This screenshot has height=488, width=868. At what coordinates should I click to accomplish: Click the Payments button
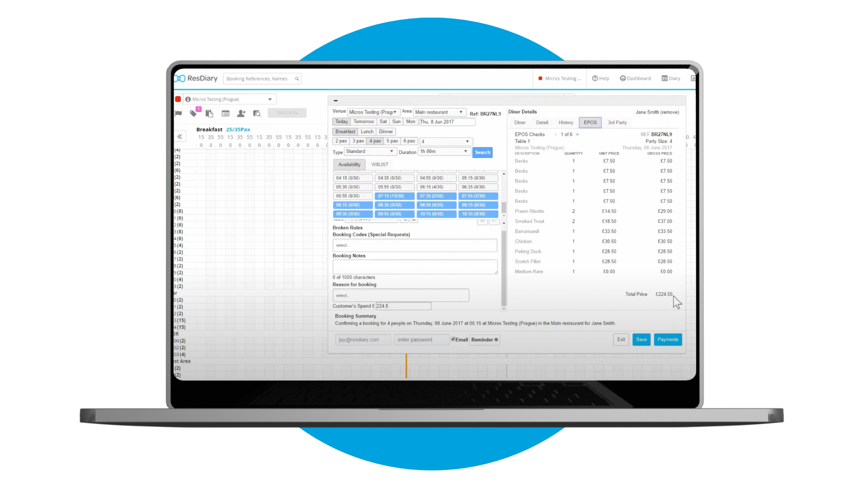coord(668,339)
